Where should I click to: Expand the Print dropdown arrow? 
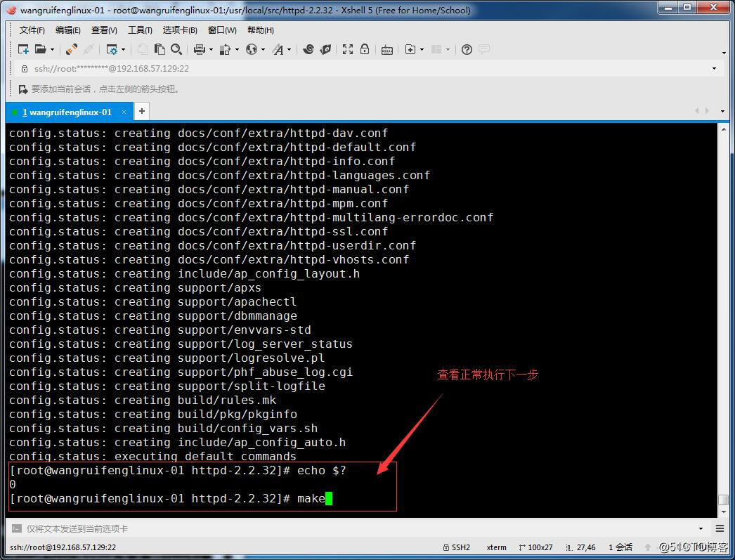point(211,50)
